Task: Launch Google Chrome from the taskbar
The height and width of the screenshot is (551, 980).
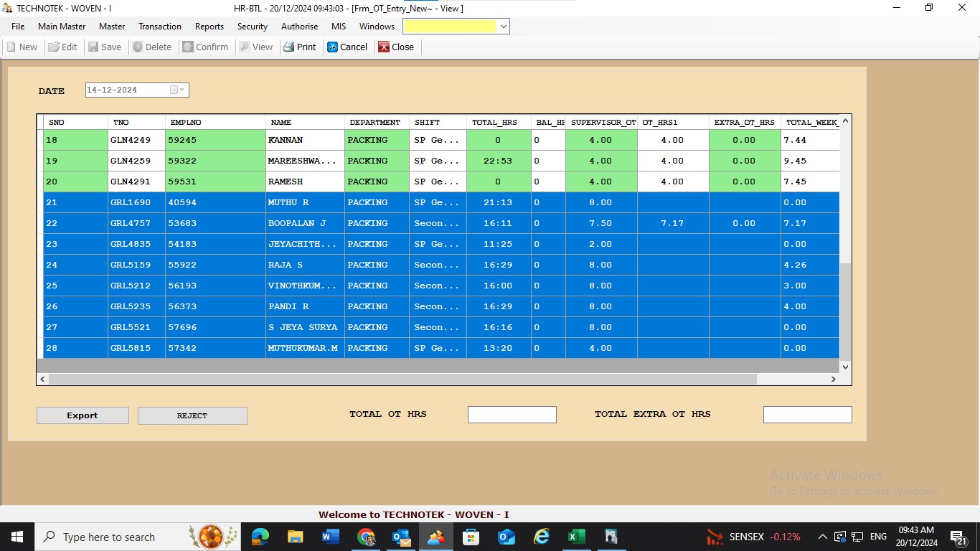Action: [366, 537]
